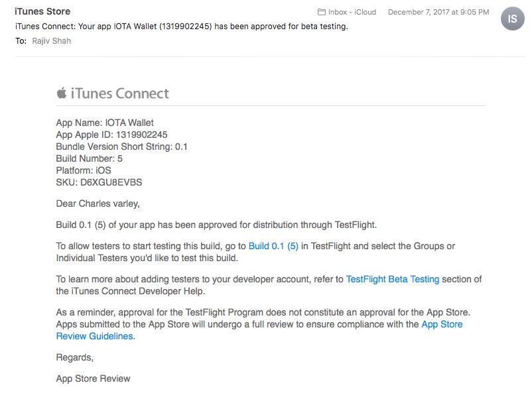Viewport: 532px width, 401px height.
Task: Click the Inbox - iCloud mailbox label
Action: pyautogui.click(x=352, y=12)
